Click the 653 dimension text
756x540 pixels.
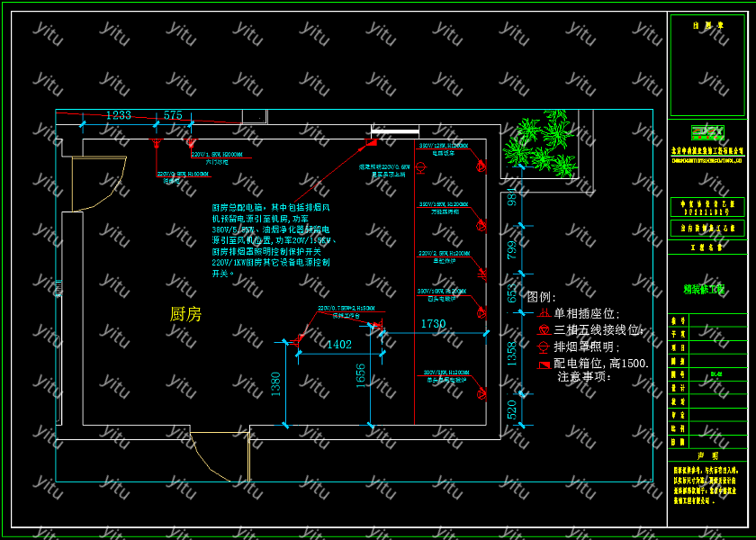tap(511, 292)
